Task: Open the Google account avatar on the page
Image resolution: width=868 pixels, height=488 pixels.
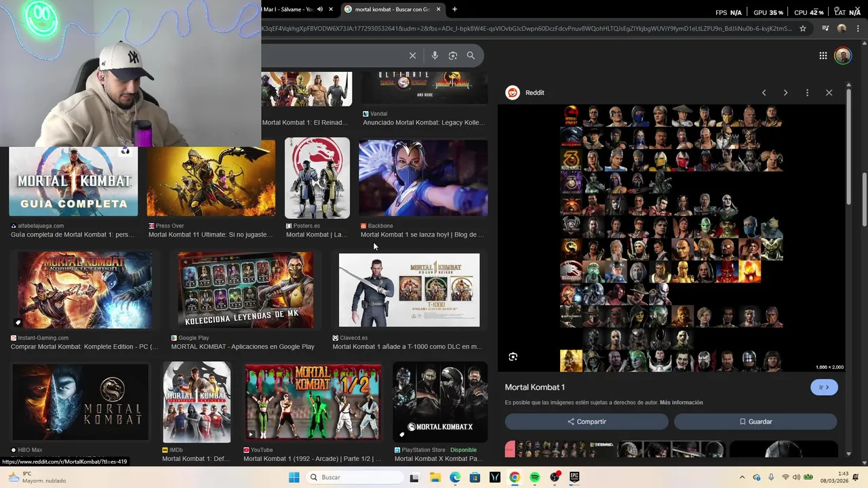Action: coord(843,56)
